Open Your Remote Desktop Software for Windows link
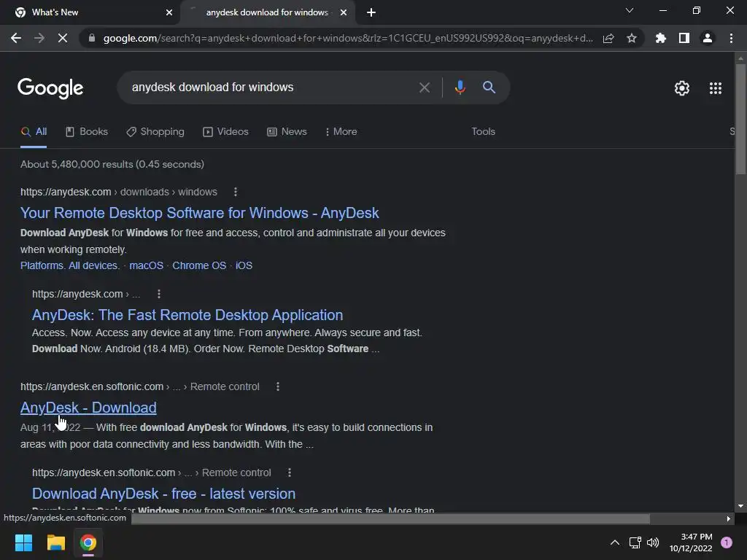The image size is (747, 560). 200,213
